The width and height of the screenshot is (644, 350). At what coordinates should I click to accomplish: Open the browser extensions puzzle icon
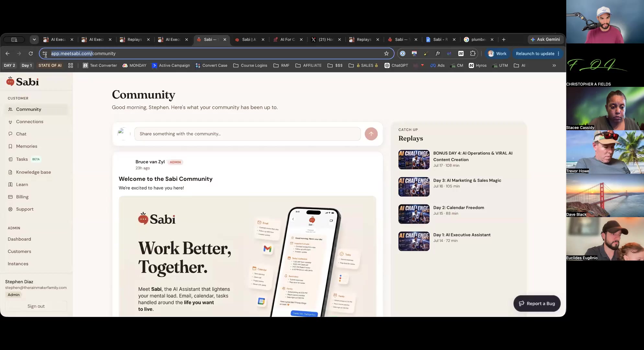[x=473, y=53]
